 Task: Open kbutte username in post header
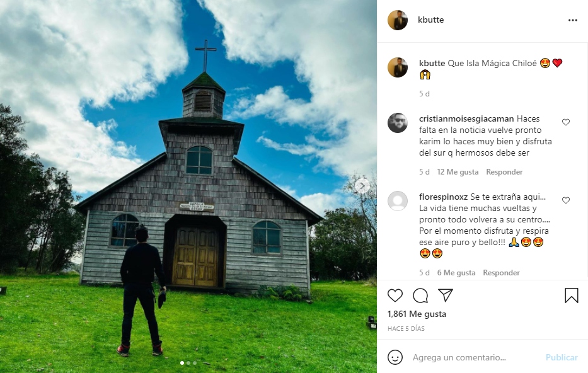[431, 20]
